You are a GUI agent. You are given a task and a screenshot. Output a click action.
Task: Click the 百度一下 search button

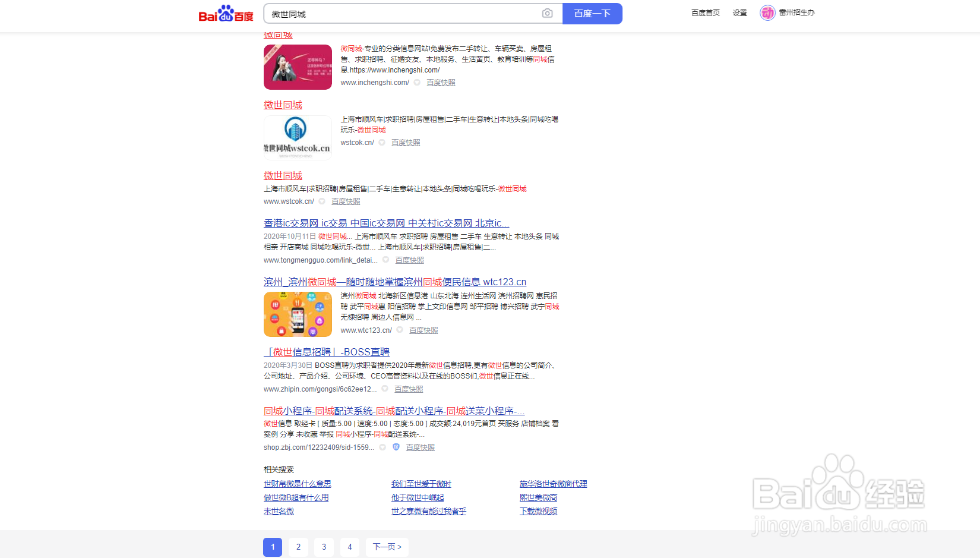592,14
